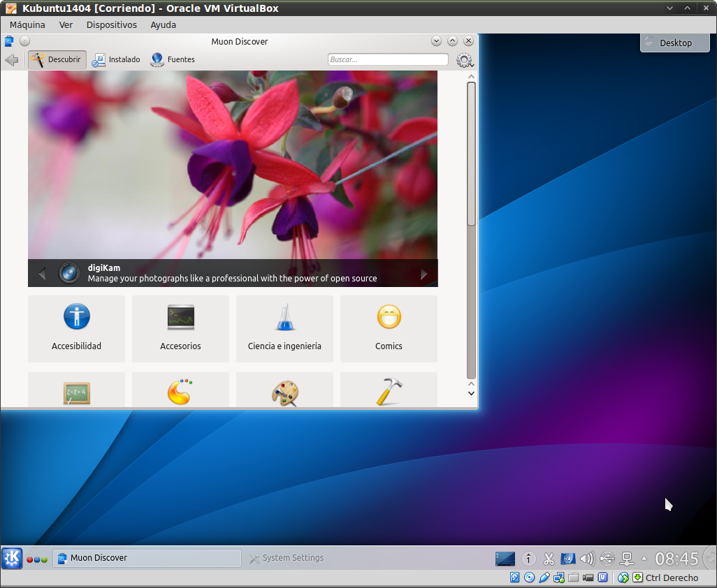This screenshot has width=717, height=588.
Task: Click the Buscar search field
Action: (388, 60)
